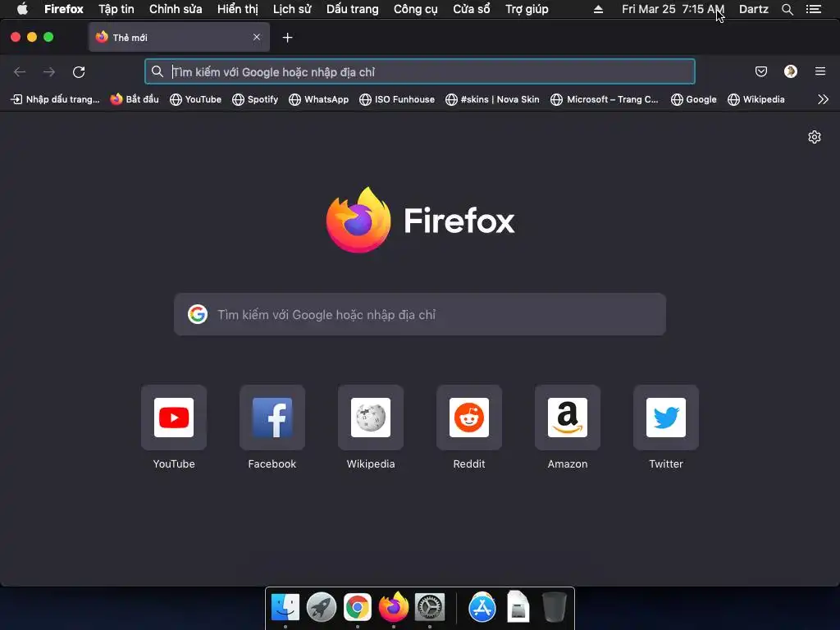
Task: Focus the Google search box on page
Action: 420,314
